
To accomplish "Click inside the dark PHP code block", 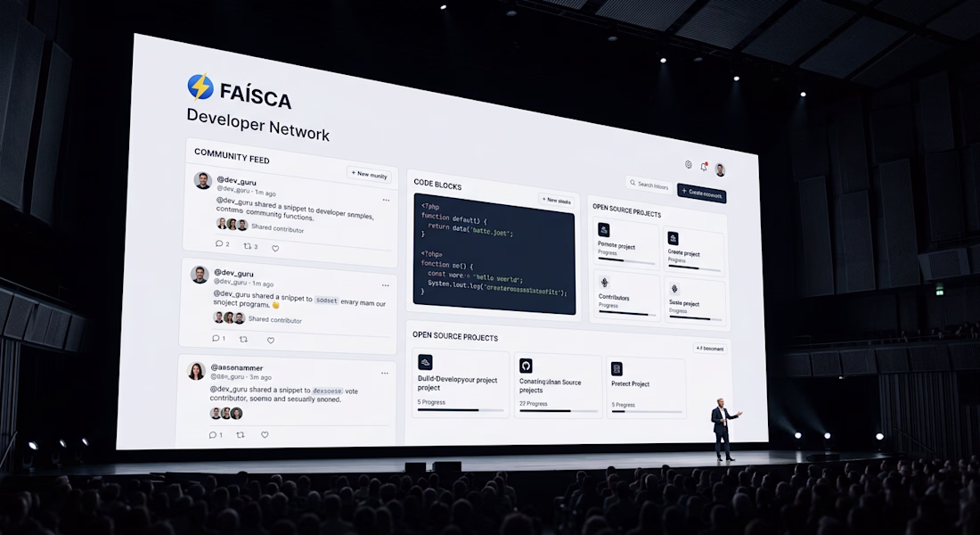I will 494,253.
